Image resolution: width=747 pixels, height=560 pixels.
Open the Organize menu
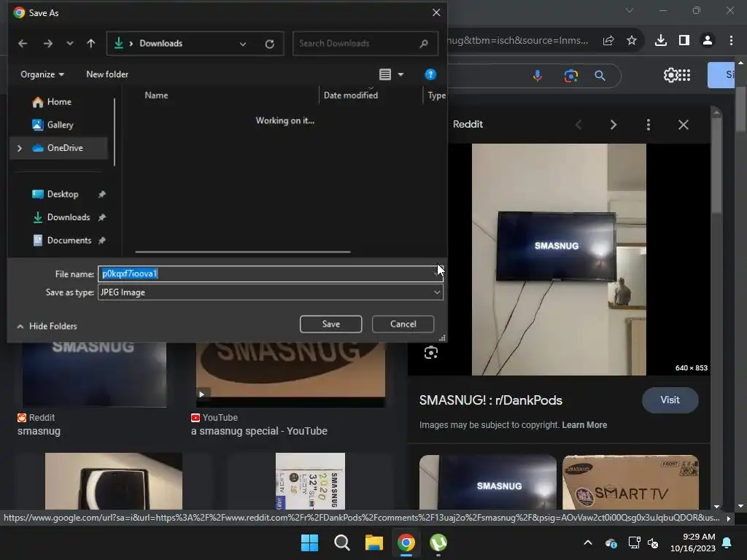click(42, 74)
